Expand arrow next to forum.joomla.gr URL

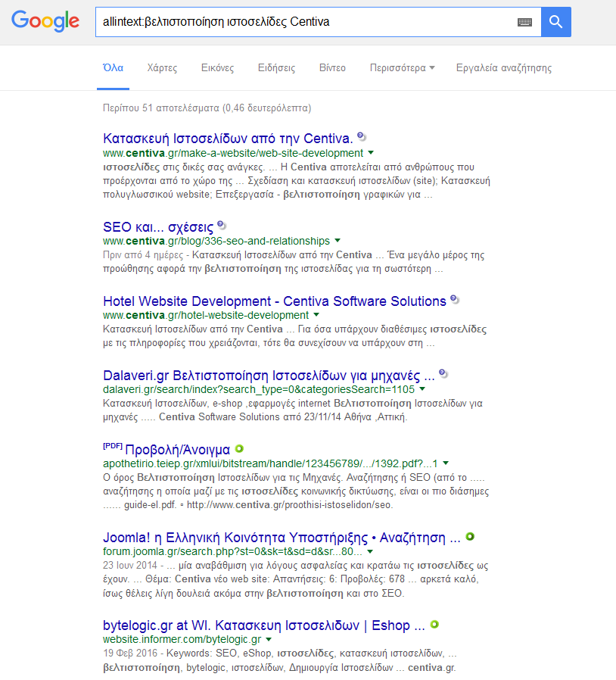[x=370, y=551]
